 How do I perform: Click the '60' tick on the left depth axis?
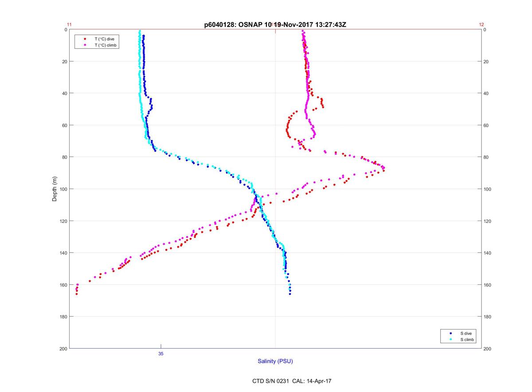[64, 125]
